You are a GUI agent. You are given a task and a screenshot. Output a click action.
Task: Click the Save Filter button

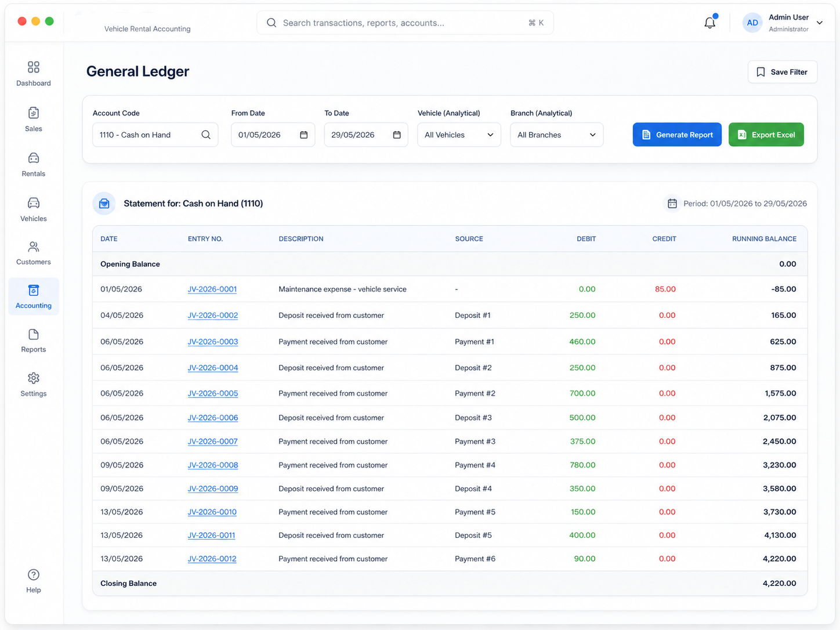783,72
